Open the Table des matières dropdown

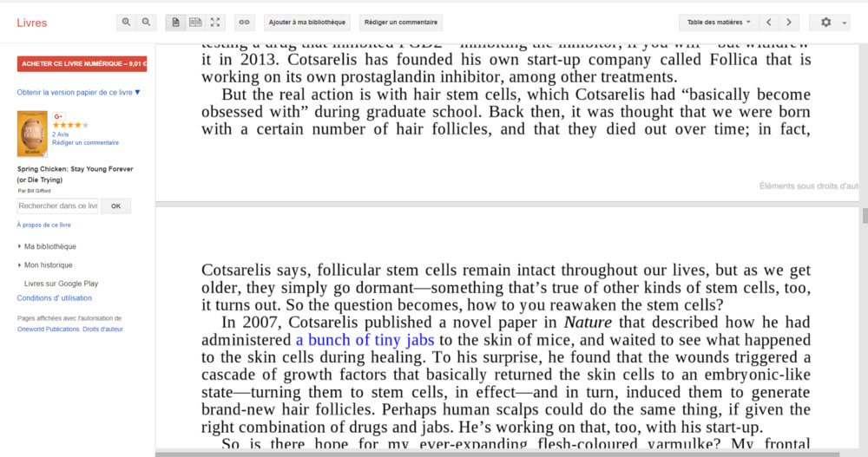click(x=719, y=23)
